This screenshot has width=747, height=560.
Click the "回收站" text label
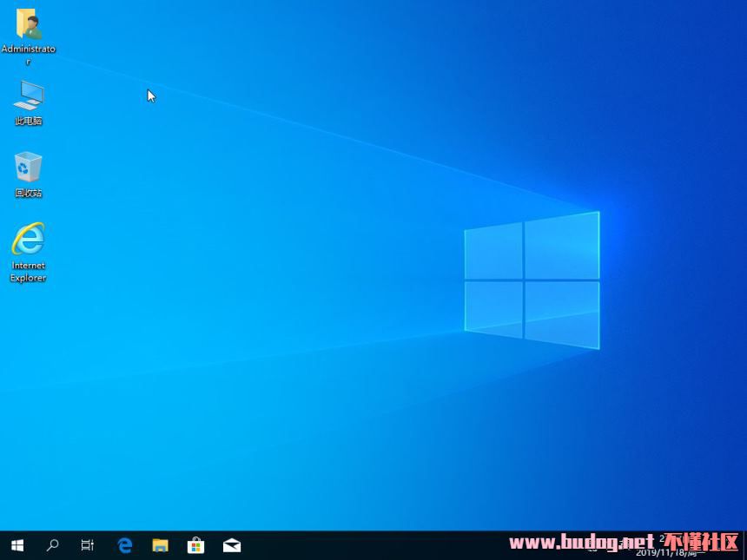pos(28,194)
